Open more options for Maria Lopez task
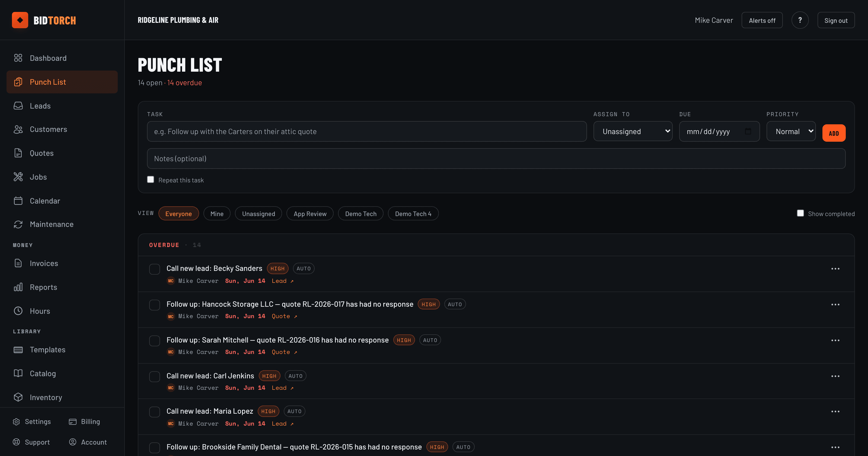The width and height of the screenshot is (868, 456). 835,411
